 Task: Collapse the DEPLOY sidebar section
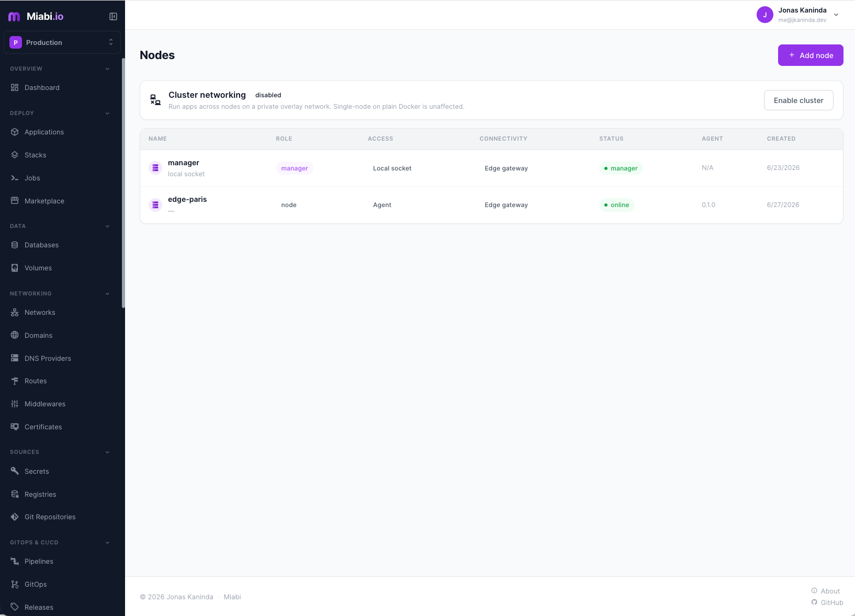pos(107,113)
